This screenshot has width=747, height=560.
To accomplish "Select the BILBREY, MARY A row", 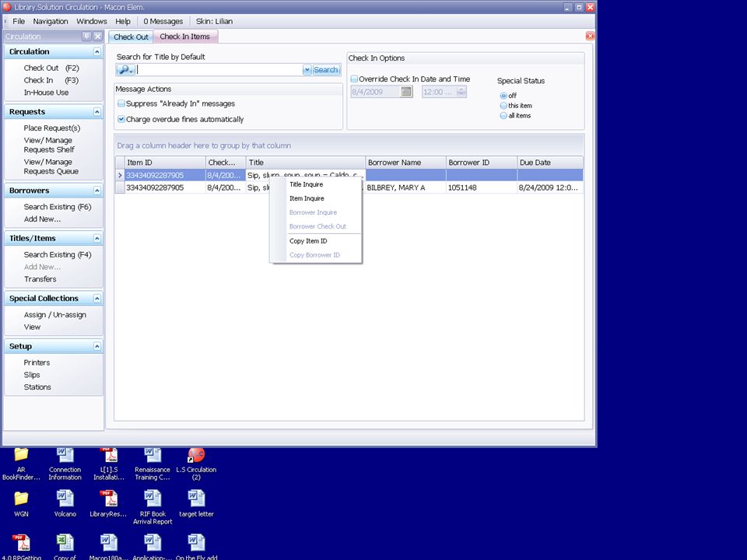I will pos(349,187).
